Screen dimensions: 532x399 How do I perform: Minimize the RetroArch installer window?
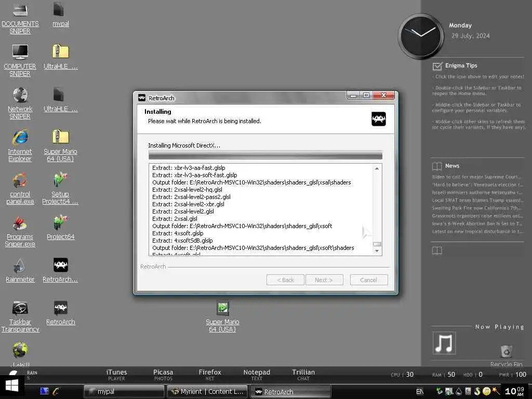click(353, 96)
